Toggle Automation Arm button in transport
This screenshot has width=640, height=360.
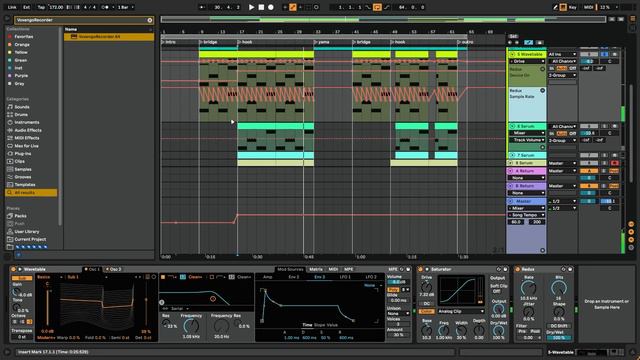293,7
